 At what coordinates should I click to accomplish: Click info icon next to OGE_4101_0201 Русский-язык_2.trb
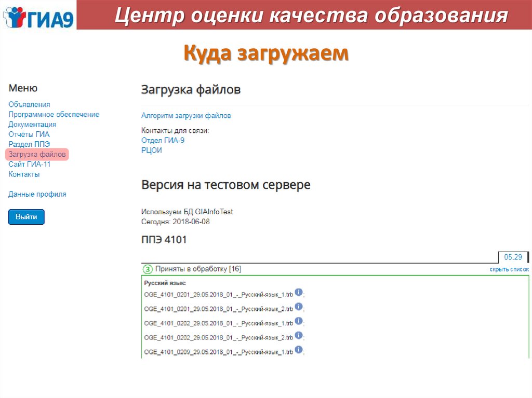tap(299, 307)
